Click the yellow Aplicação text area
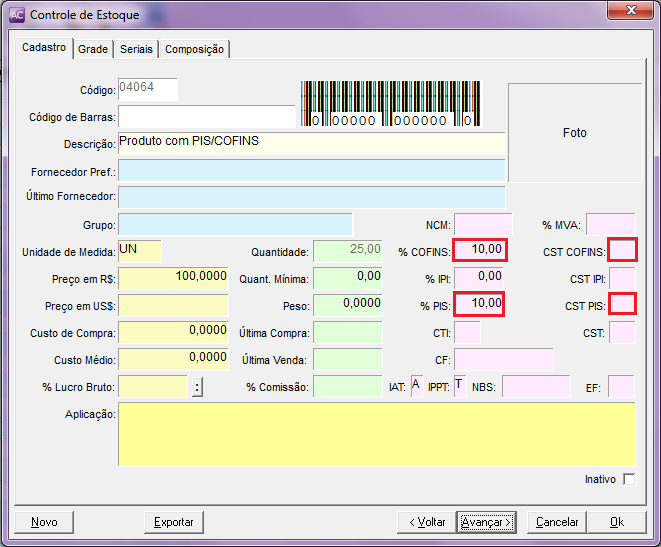661x547 pixels. [x=376, y=433]
